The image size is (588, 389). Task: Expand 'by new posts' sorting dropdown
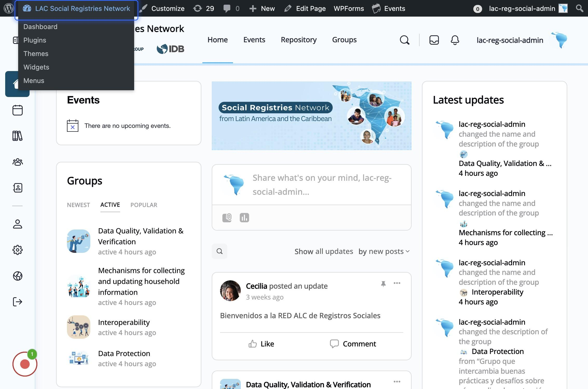click(x=384, y=251)
